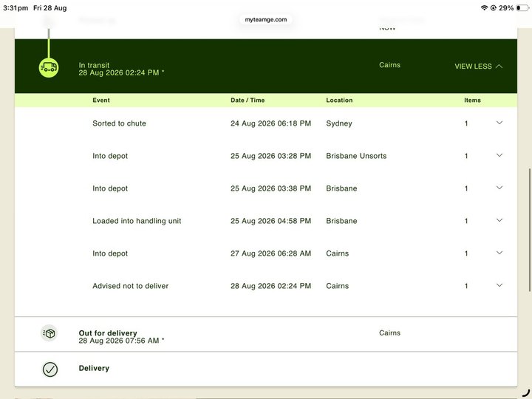Expand the Advised not to deliver chevron

499,285
